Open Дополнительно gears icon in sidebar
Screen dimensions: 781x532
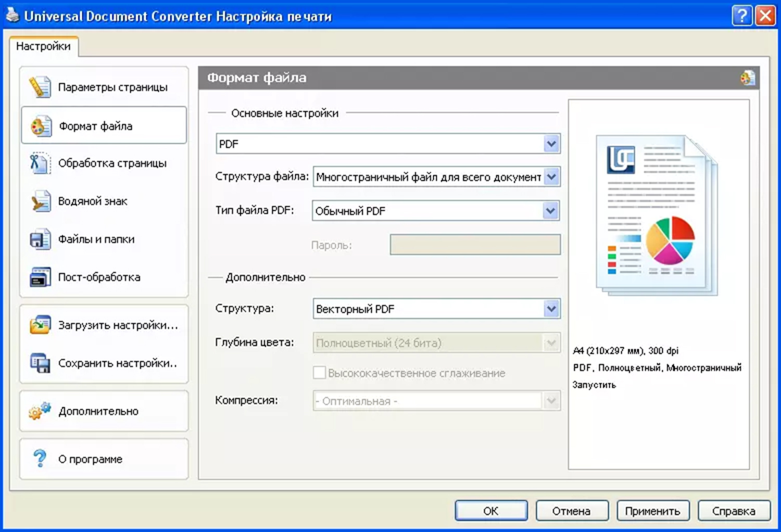[x=40, y=411]
